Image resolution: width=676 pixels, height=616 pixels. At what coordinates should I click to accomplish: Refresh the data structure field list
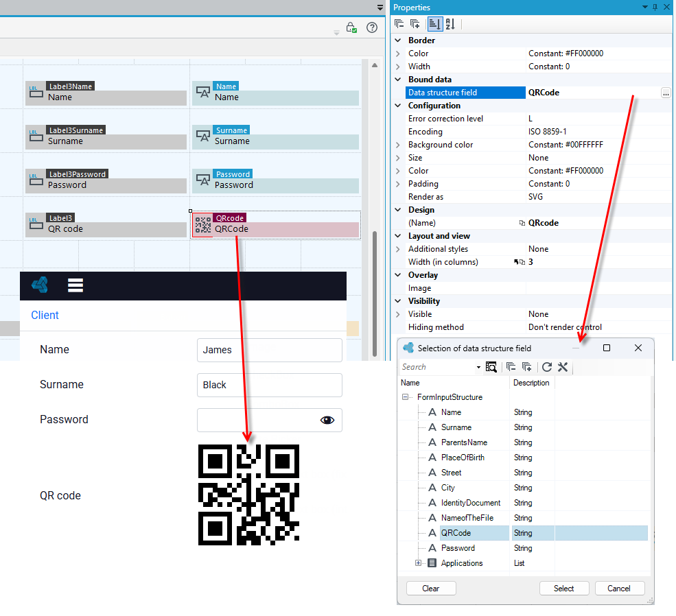pos(547,367)
